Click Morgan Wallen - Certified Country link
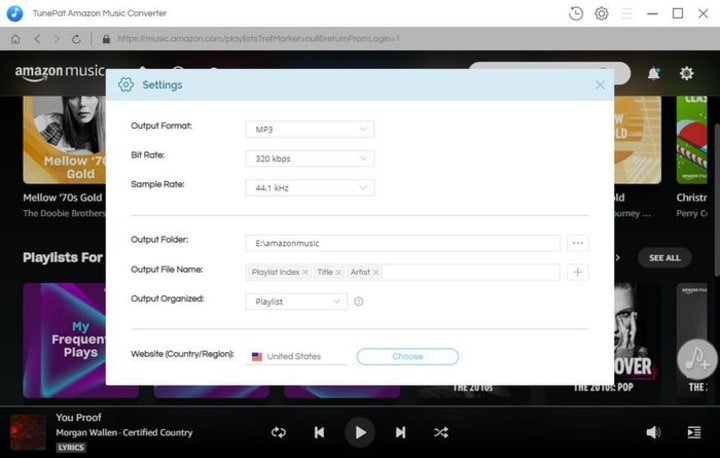The image size is (720, 458). click(124, 433)
